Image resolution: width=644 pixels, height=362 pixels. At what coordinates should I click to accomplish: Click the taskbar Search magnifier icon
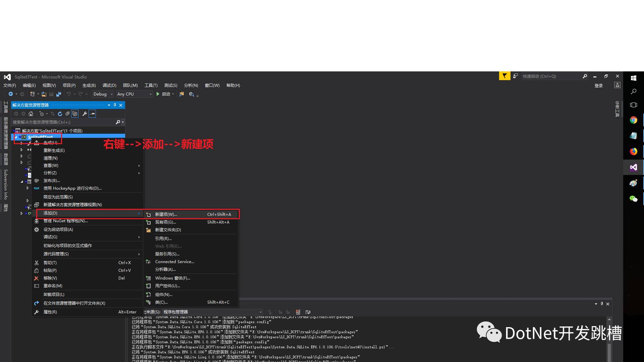pyautogui.click(x=633, y=92)
